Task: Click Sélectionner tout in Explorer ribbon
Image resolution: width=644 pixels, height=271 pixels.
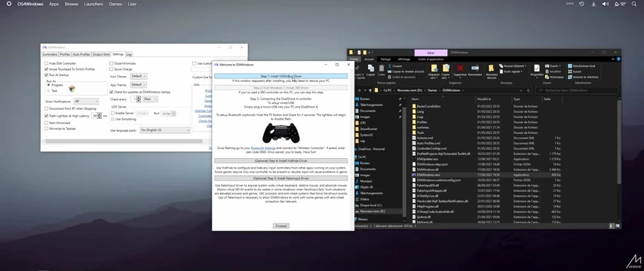Action: point(581,66)
